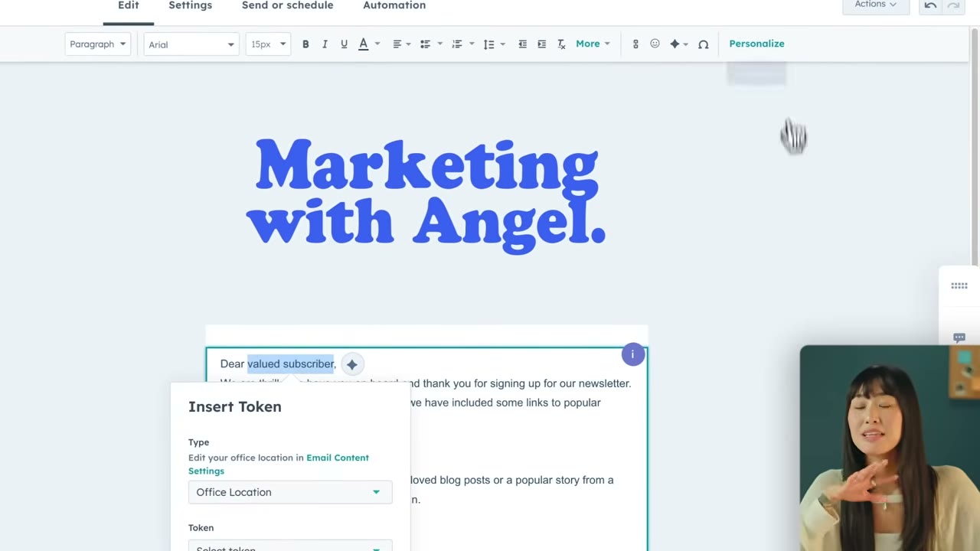Open the Paragraph style dropdown
This screenshot has height=551, width=980.
coord(97,44)
